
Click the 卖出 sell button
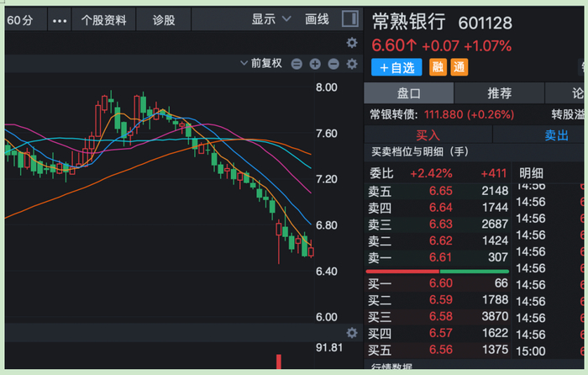556,135
